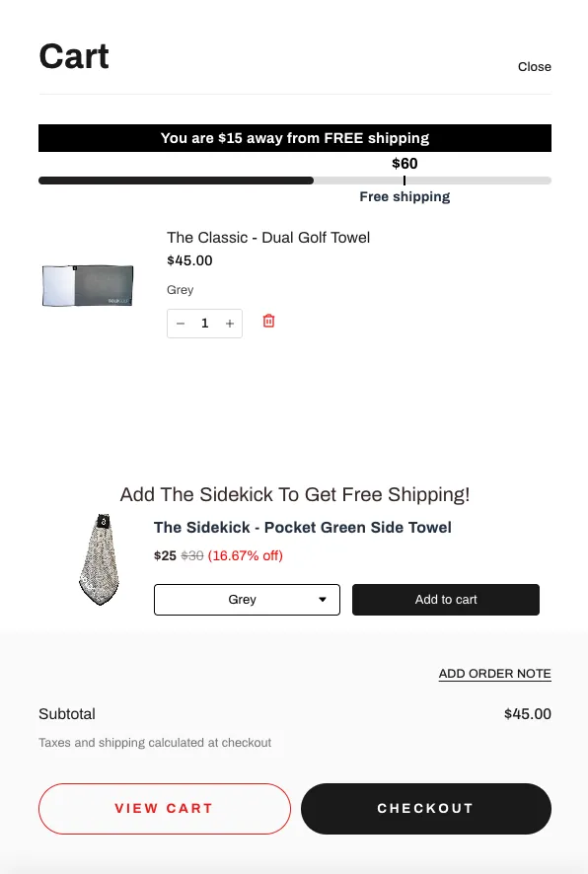Click the grey golf towel thumbnail
The height and width of the screenshot is (874, 588).
(x=88, y=285)
